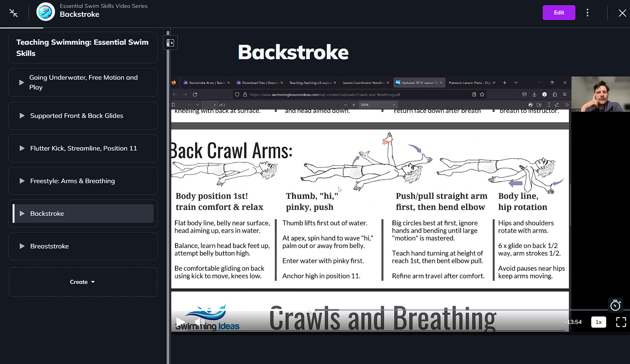Click the play icon beside the highlighted Backstroke lesson

pos(22,213)
